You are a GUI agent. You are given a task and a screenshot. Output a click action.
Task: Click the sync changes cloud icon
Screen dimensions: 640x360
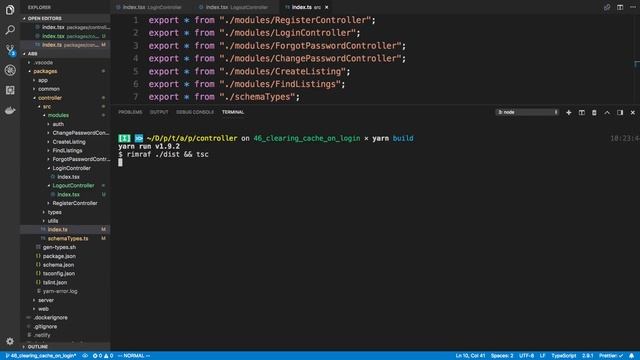(x=85, y=356)
